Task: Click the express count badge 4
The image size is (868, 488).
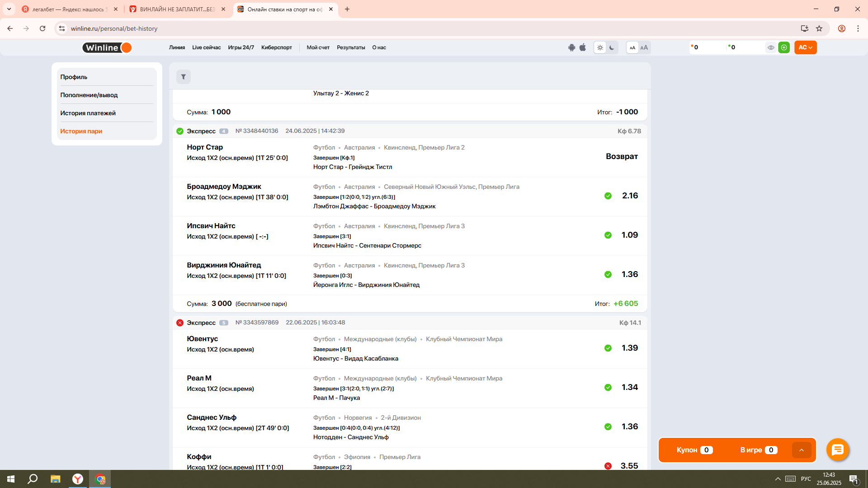Action: [224, 131]
